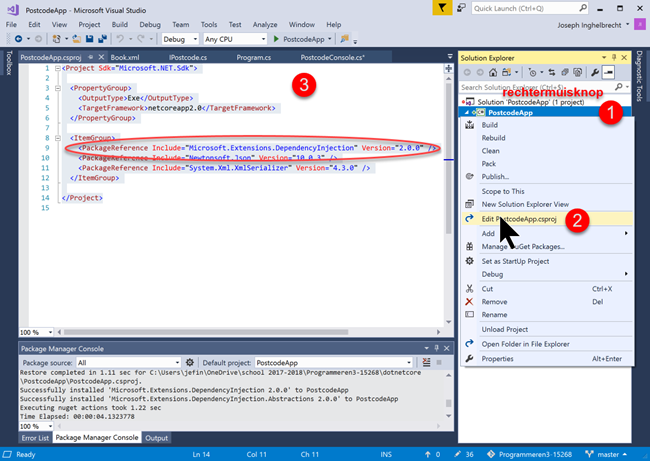Choose Unload Project in the context menu
This screenshot has height=461, width=650.
547,329
